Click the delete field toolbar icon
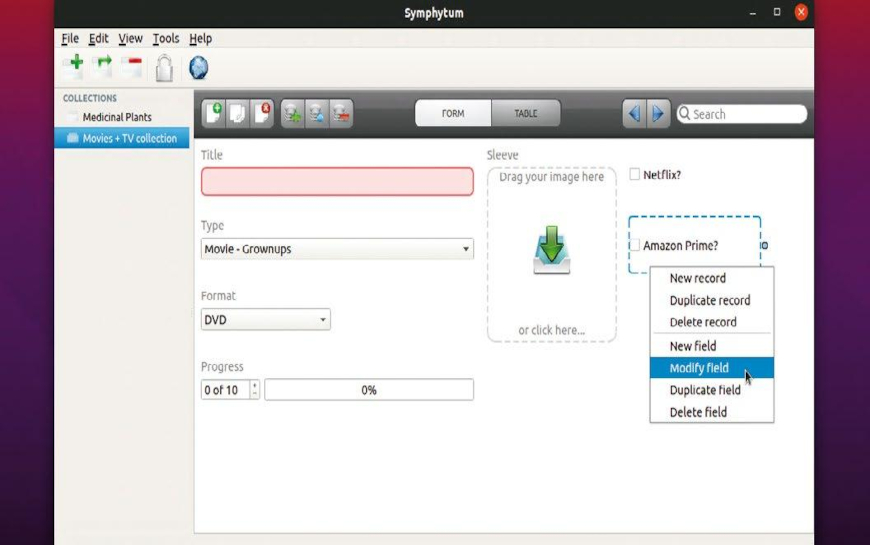 (x=341, y=113)
